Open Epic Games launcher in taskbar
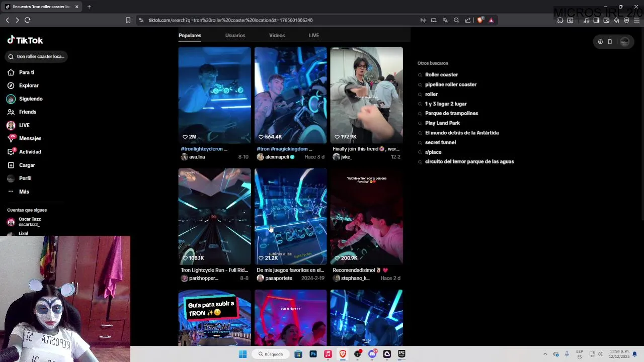The height and width of the screenshot is (362, 644). tap(401, 354)
